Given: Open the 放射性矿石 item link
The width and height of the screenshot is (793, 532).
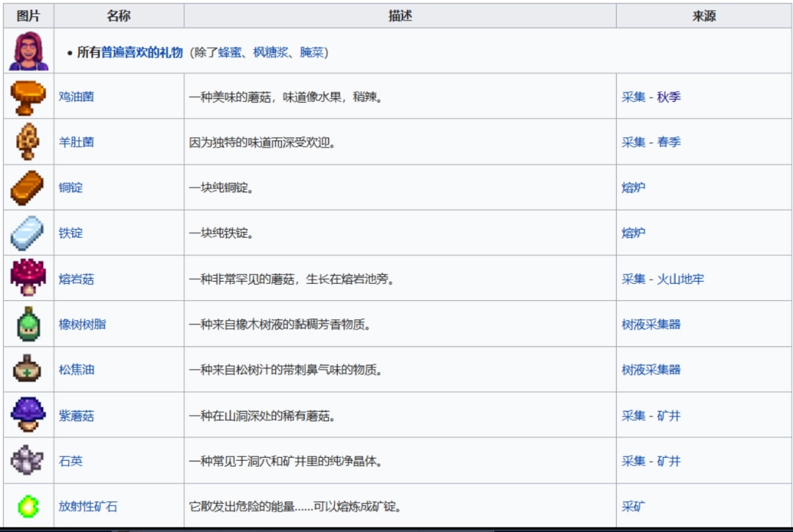Looking at the screenshot, I should 88,506.
